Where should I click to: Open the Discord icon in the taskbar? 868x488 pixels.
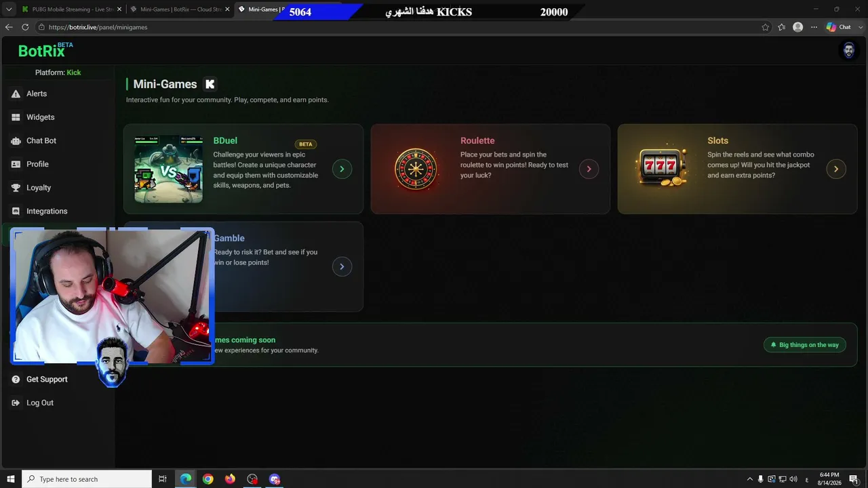(275, 479)
